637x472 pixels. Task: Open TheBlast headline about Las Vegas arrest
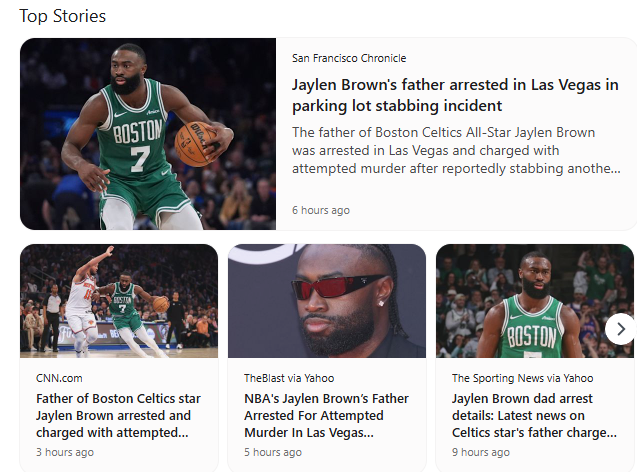(x=326, y=416)
